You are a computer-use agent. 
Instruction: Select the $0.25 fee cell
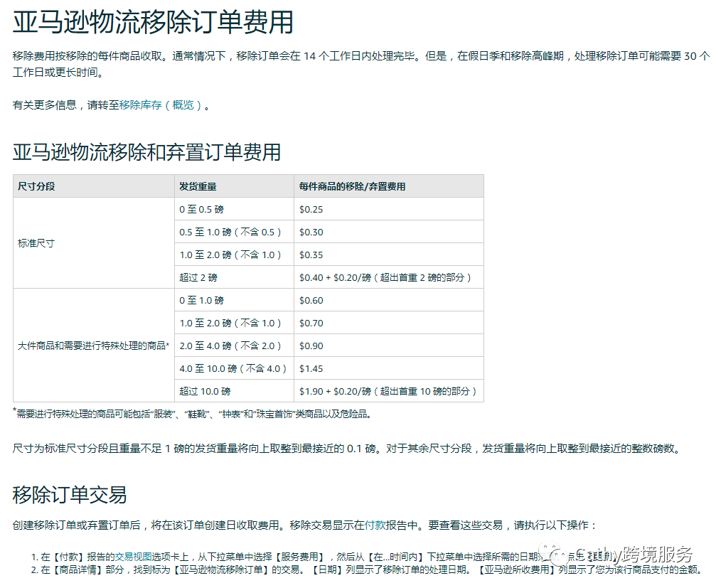click(x=311, y=209)
